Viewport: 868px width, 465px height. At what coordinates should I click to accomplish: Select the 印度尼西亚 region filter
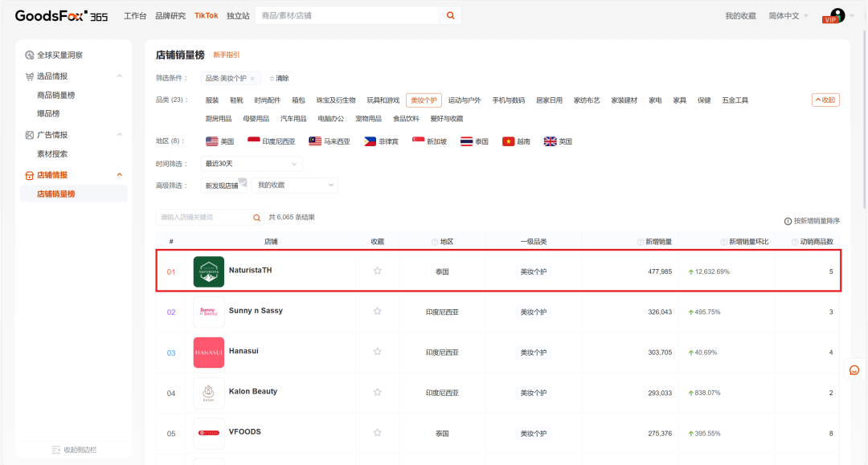tap(271, 141)
